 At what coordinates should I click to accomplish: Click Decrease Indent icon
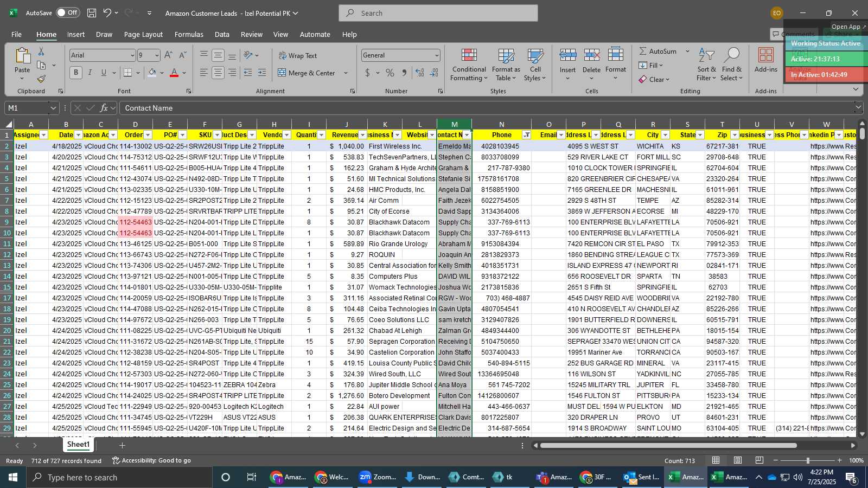[248, 72]
